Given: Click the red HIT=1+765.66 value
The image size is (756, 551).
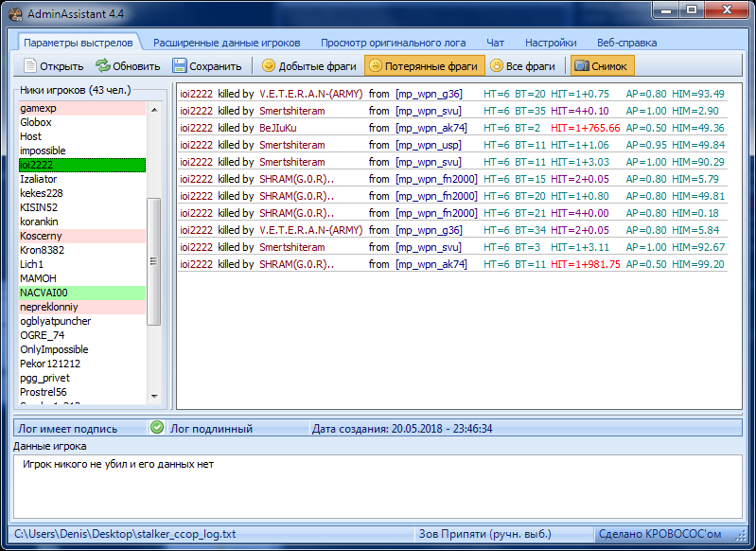Looking at the screenshot, I should 586,128.
